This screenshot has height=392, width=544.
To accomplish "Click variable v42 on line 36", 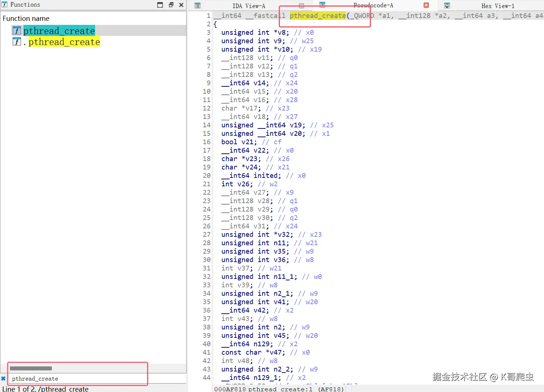I will (x=259, y=310).
